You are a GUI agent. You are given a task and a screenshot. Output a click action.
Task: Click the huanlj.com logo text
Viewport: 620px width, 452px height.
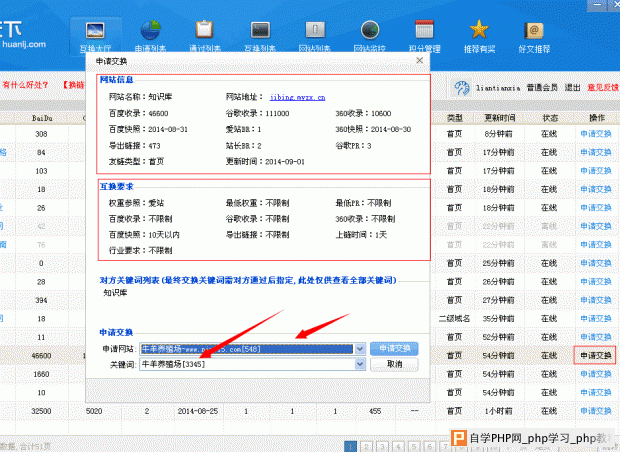pos(24,44)
